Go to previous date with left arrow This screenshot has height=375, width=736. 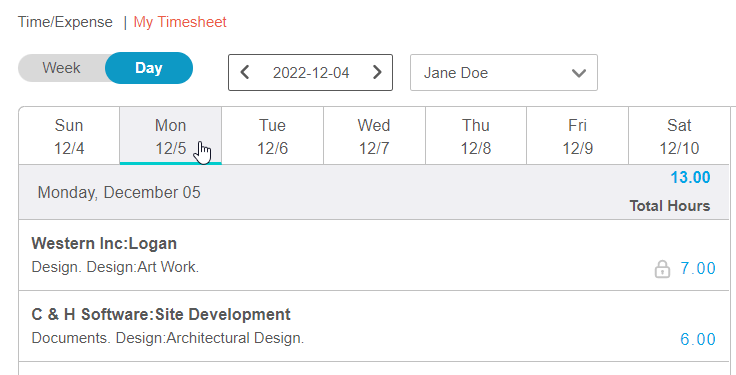pyautogui.click(x=245, y=72)
